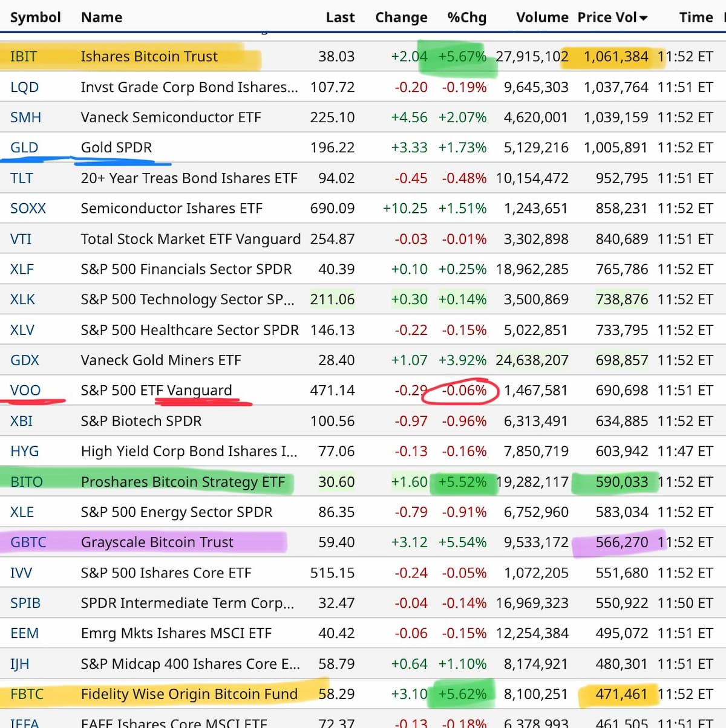Image resolution: width=726 pixels, height=728 pixels.
Task: Click BITO percent change +5.52%
Action: coord(462,482)
